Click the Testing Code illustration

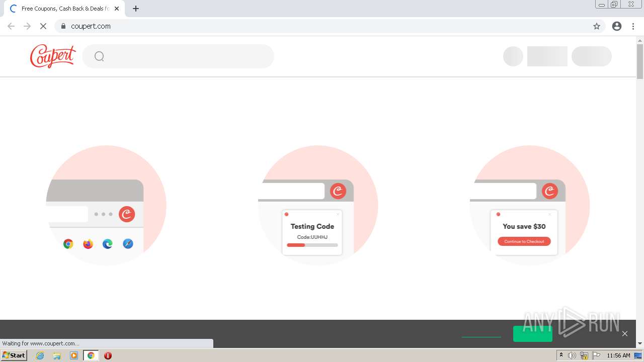[318, 205]
